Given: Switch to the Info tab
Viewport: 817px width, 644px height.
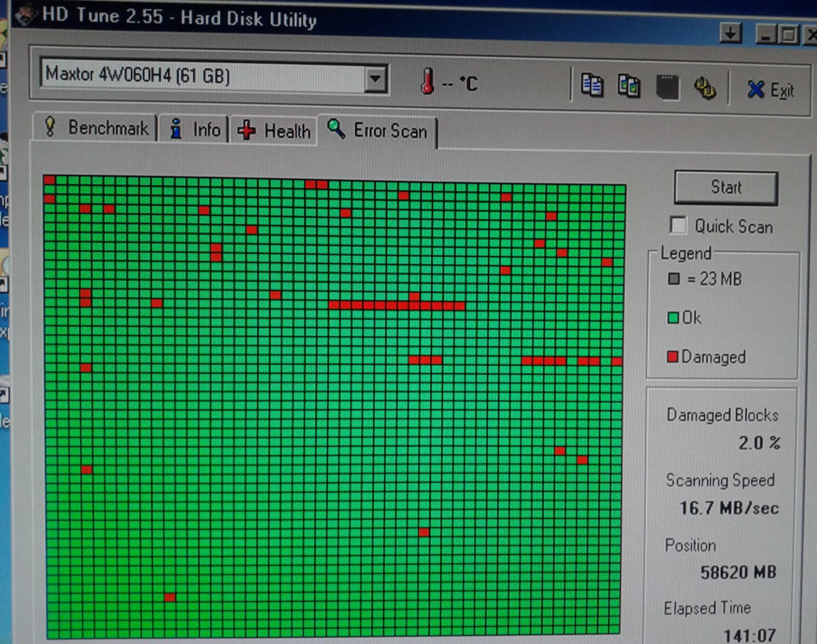Looking at the screenshot, I should pyautogui.click(x=194, y=129).
